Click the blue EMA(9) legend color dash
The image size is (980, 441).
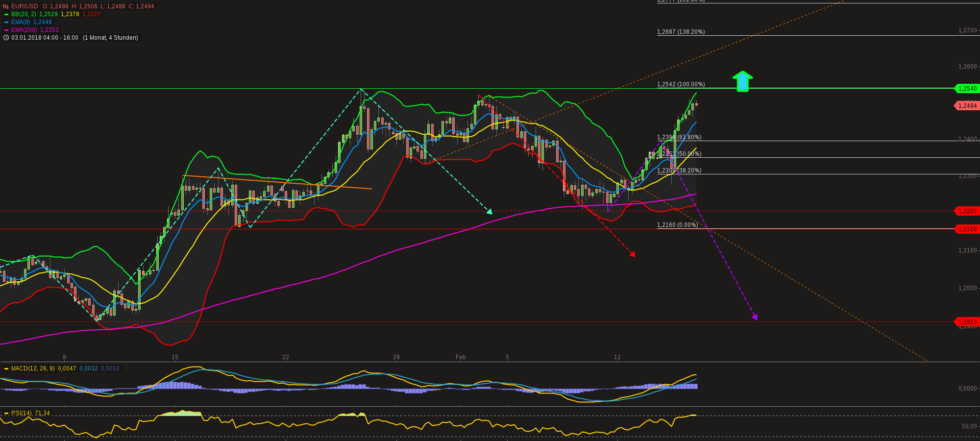click(x=6, y=22)
